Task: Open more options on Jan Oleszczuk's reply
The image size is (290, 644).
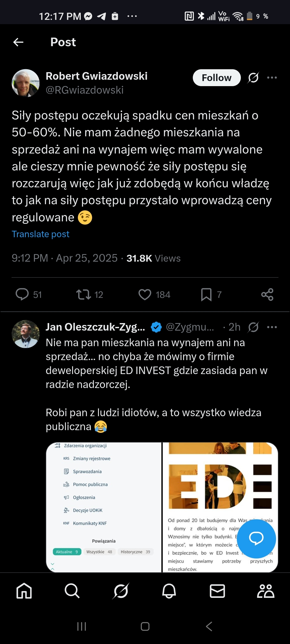Action: 272,327
